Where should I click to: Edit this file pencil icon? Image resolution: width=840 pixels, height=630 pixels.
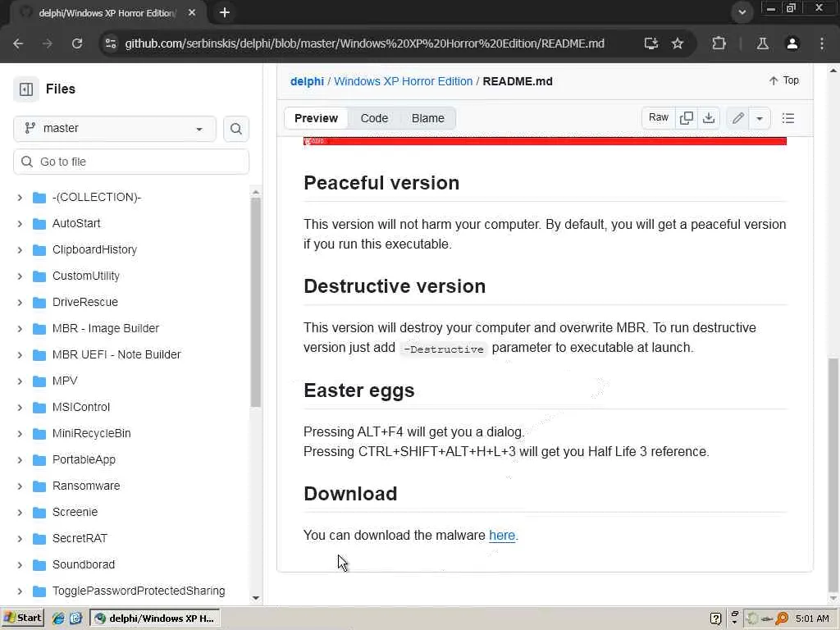click(x=738, y=118)
